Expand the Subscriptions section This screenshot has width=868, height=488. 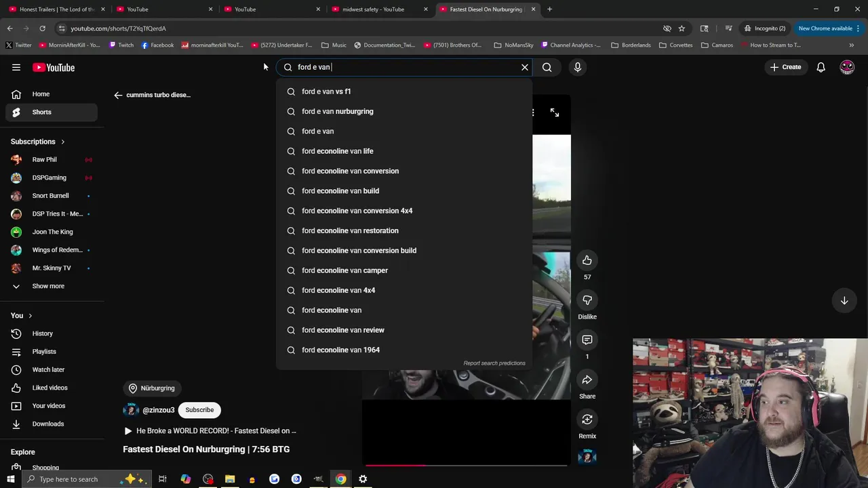(x=39, y=142)
